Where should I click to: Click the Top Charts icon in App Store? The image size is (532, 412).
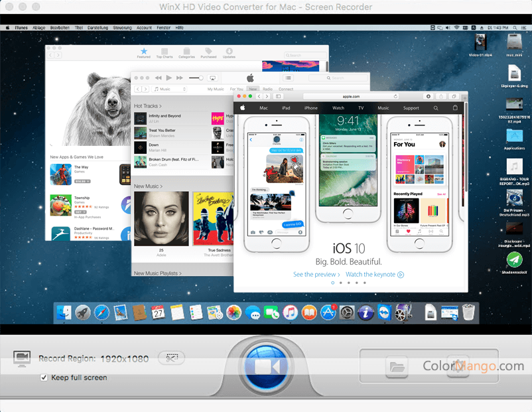(x=164, y=53)
